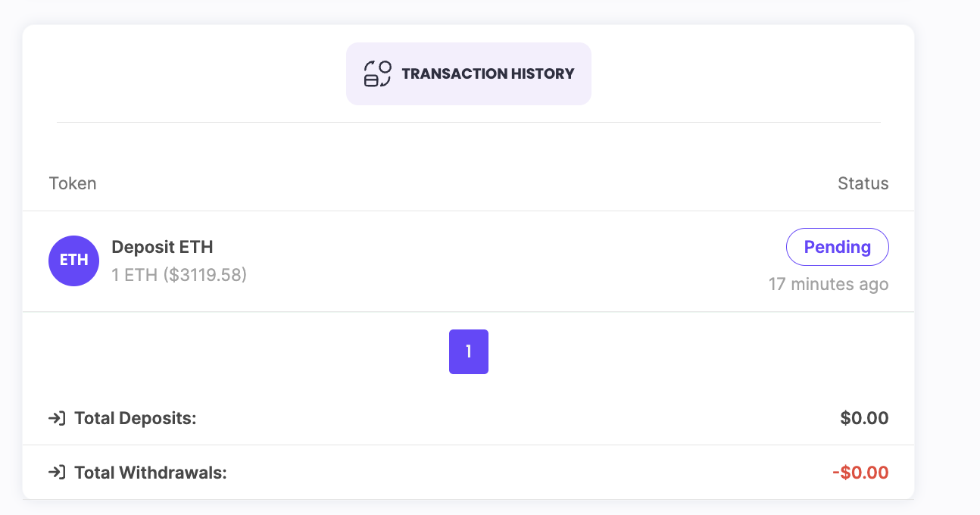Click the Total Deposits summary row
Viewport: 980px width, 515px height.
(469, 418)
